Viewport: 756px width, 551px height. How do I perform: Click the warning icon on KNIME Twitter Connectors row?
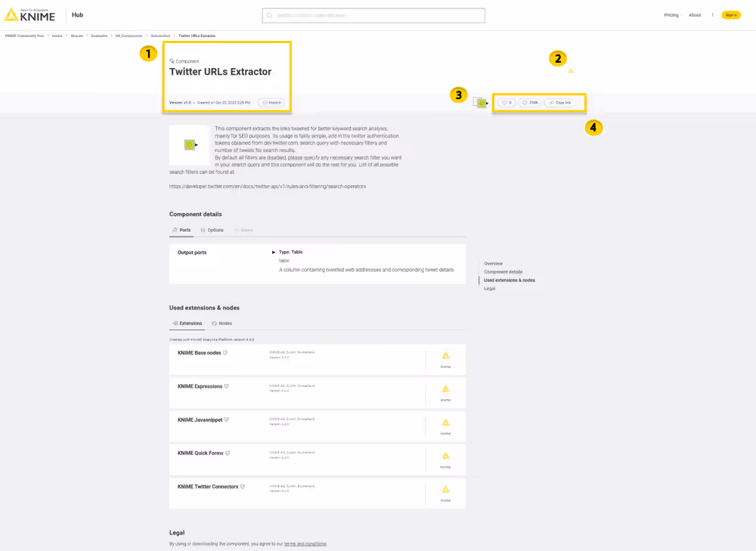[x=445, y=489]
